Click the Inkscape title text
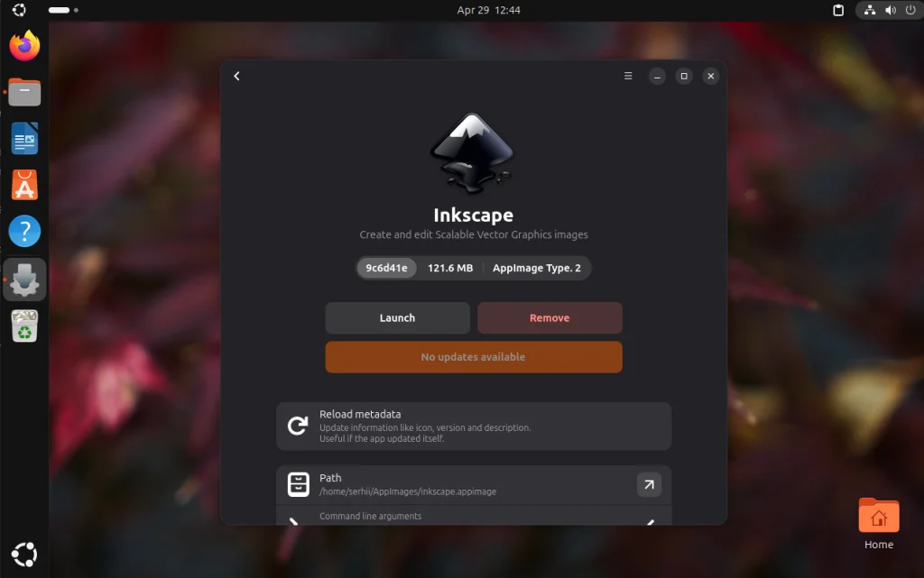Screen dimensions: 924x578 pos(473,215)
